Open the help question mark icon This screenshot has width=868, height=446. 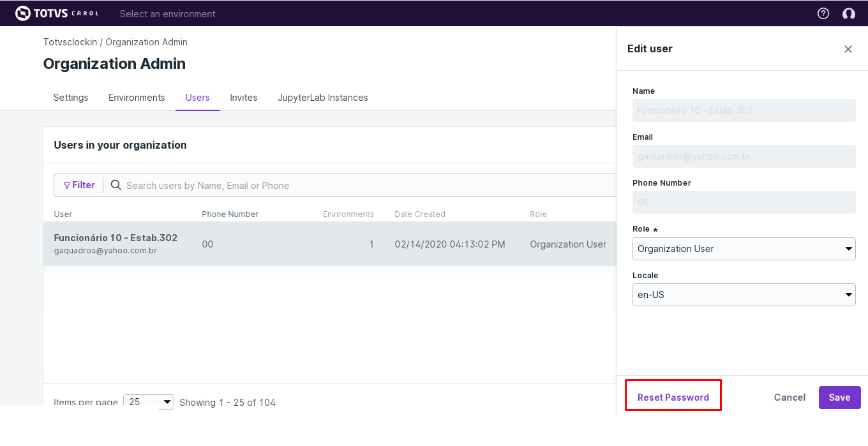point(823,13)
